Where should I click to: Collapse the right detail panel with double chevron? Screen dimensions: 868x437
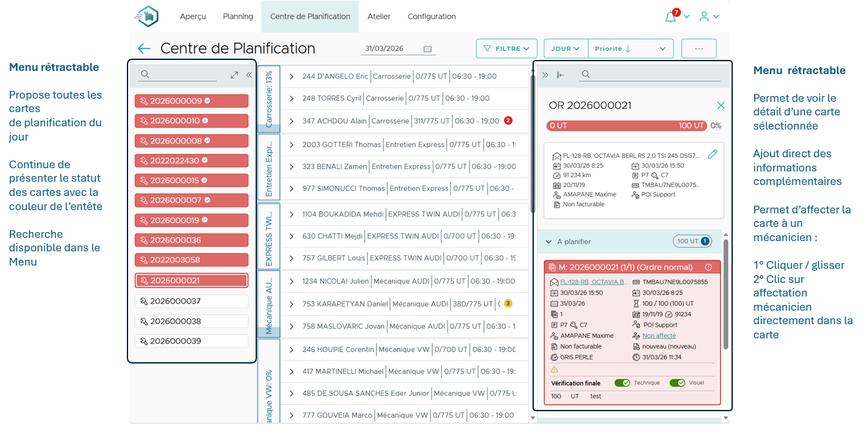[545, 75]
